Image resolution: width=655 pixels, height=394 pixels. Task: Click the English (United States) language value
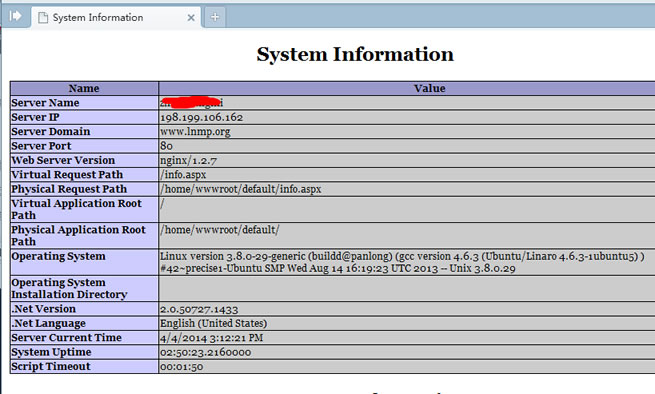click(x=213, y=323)
